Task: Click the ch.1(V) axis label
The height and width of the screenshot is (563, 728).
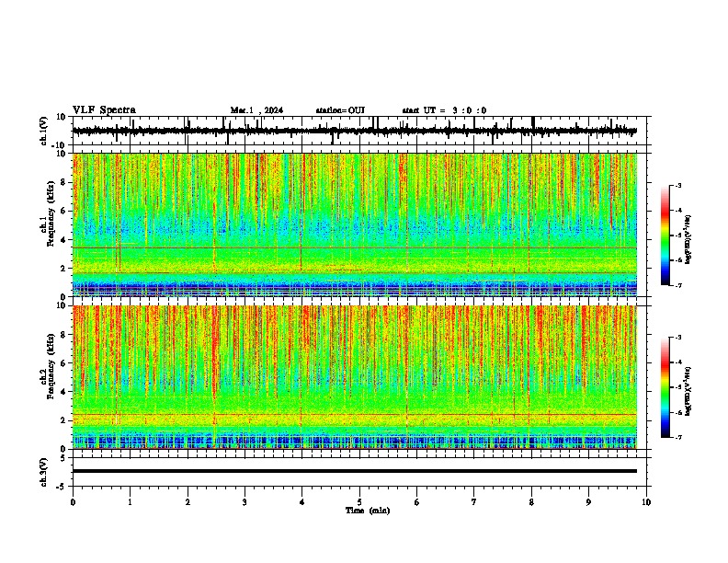Action: tap(44, 131)
